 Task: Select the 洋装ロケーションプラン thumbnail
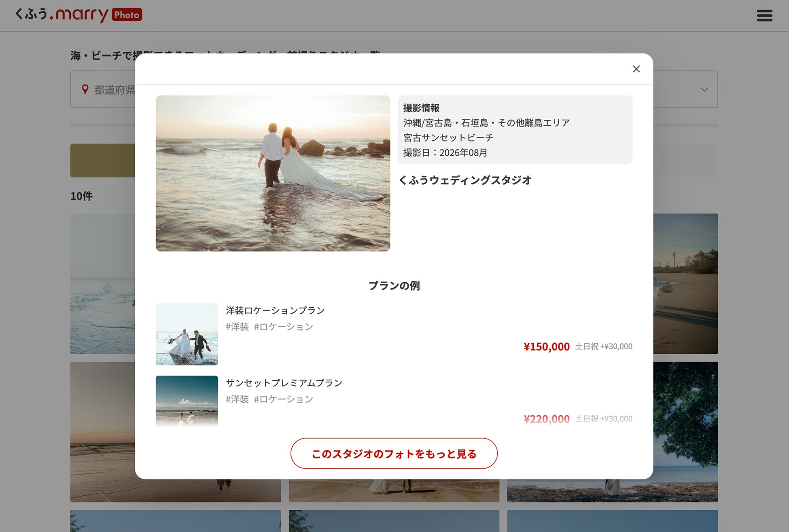click(187, 334)
